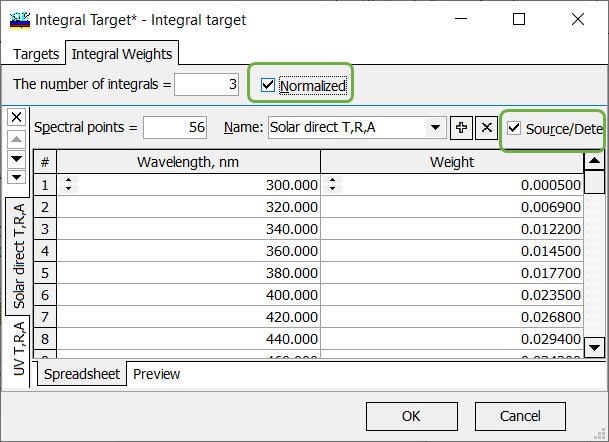
Task: Click the number of integrals field
Action: tap(206, 86)
